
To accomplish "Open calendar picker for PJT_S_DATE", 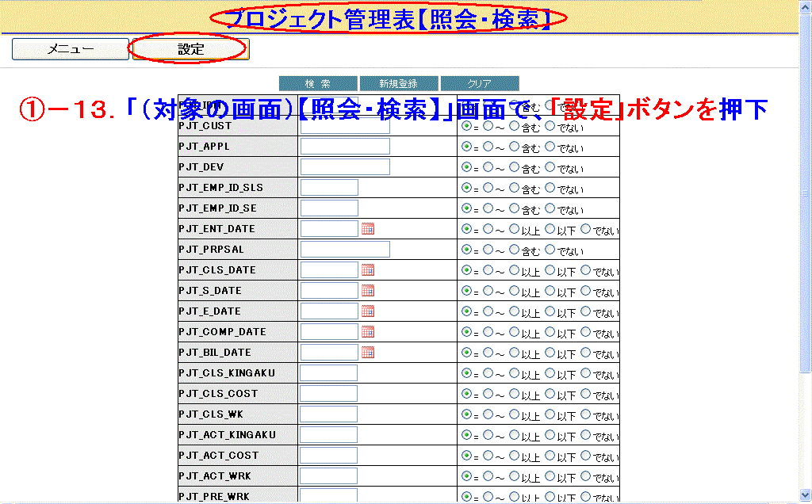I will click(368, 291).
